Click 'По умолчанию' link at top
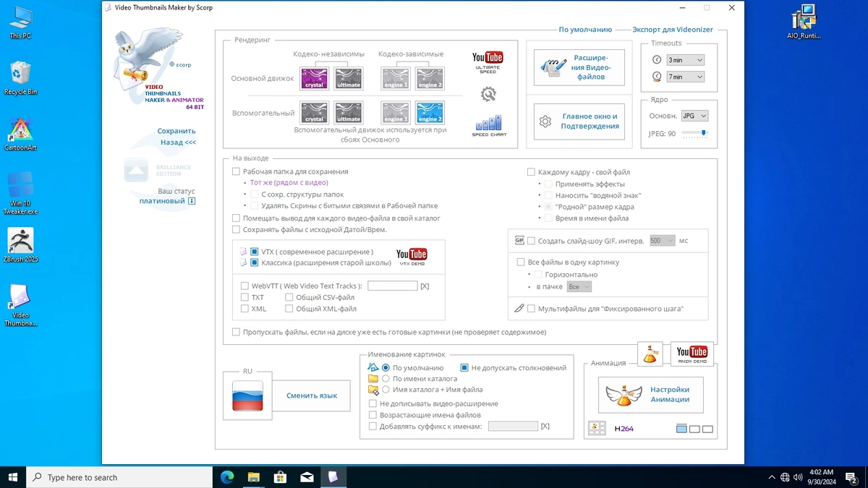This screenshot has height=488, width=868. pos(585,30)
